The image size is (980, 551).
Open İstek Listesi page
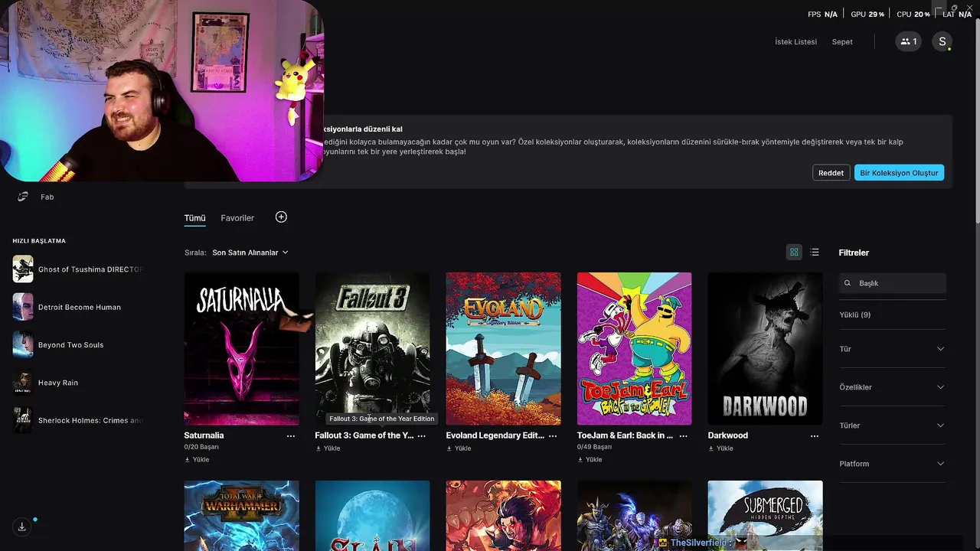pos(795,42)
